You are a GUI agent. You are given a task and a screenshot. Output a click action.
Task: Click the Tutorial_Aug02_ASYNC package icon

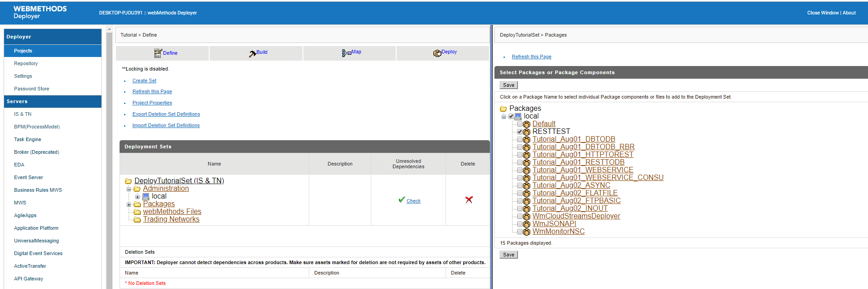point(527,186)
